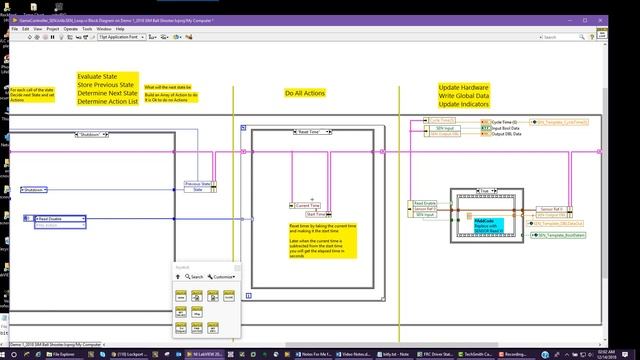Open the File menu
Image resolution: width=640 pixels, height=360 pixels.
15,29
